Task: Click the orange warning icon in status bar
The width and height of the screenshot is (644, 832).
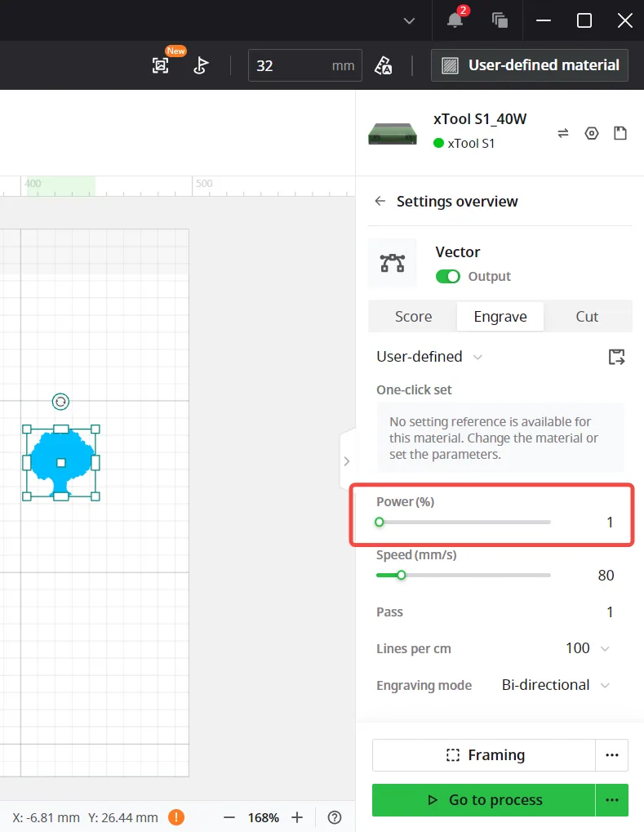Action: pyautogui.click(x=176, y=817)
